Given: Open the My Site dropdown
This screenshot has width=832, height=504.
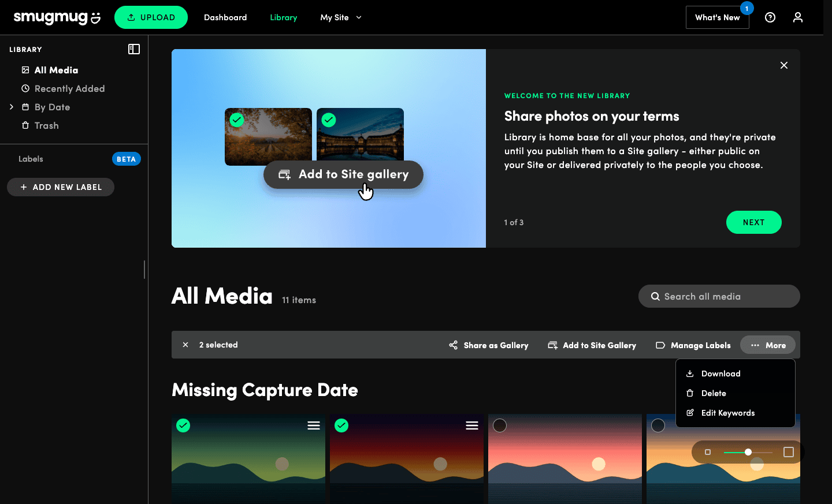Looking at the screenshot, I should click(x=341, y=17).
